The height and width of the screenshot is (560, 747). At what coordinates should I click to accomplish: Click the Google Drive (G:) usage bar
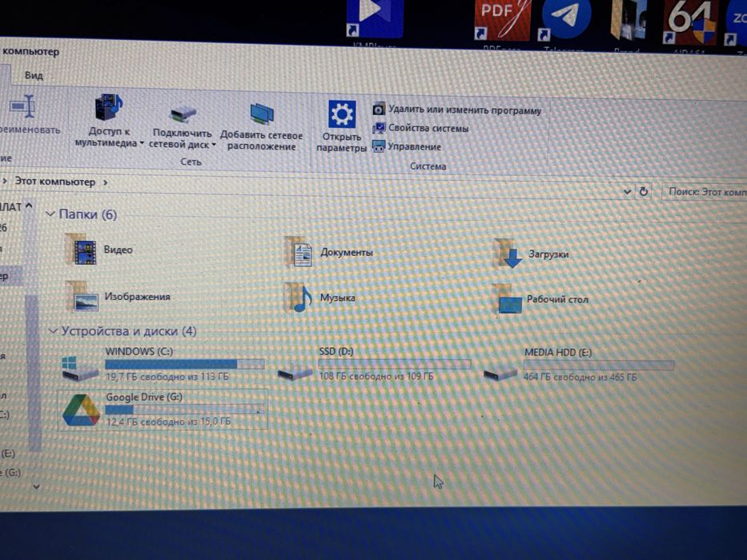click(x=185, y=410)
